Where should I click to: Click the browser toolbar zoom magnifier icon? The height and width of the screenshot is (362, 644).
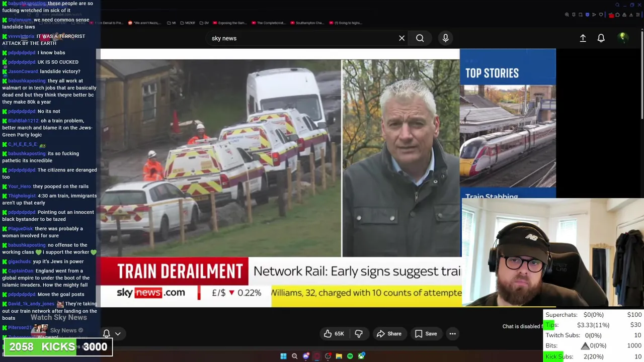point(567,15)
